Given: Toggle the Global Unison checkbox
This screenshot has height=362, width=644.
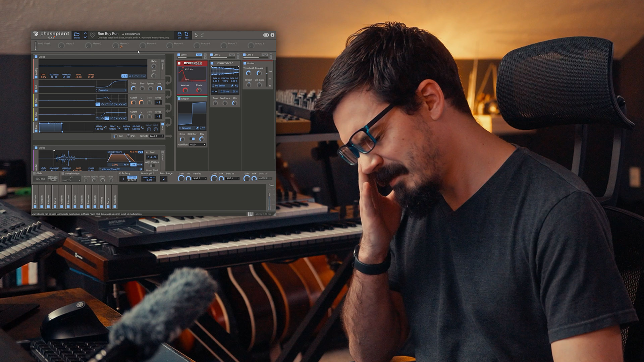Looking at the screenshot, I should tap(63, 173).
